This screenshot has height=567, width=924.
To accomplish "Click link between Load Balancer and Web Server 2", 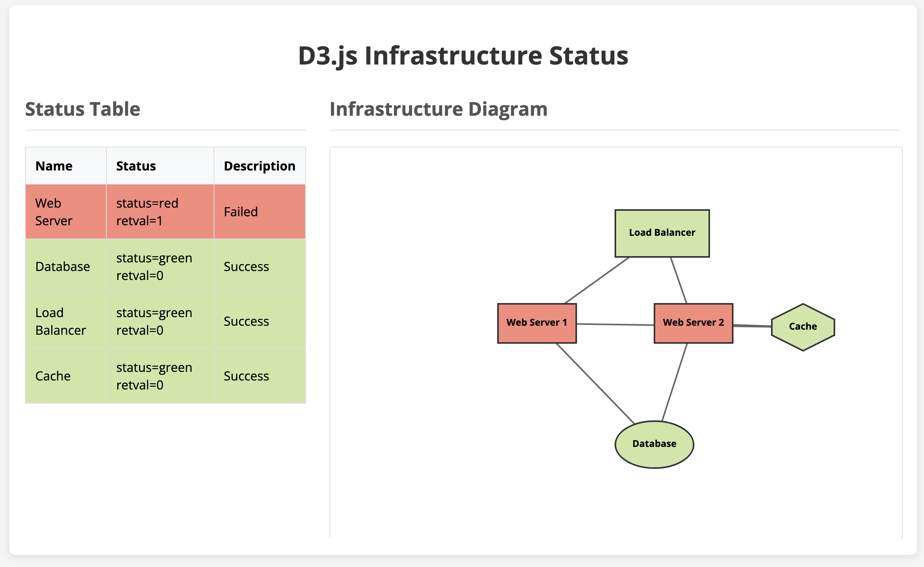I will point(679,280).
